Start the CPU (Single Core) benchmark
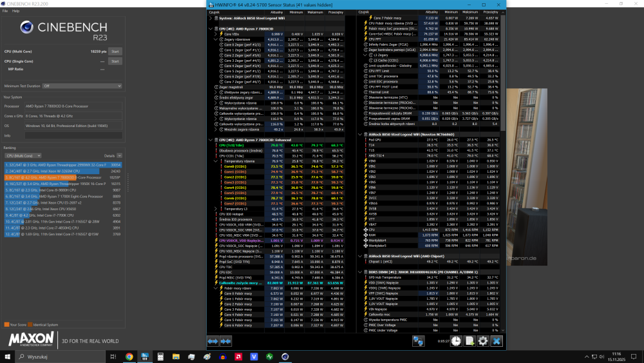644x363 pixels. tap(115, 61)
